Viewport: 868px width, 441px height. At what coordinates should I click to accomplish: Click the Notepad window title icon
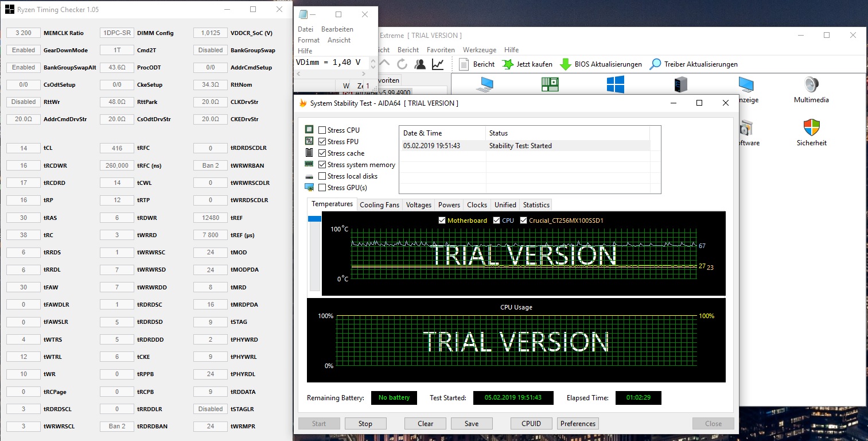coord(303,14)
